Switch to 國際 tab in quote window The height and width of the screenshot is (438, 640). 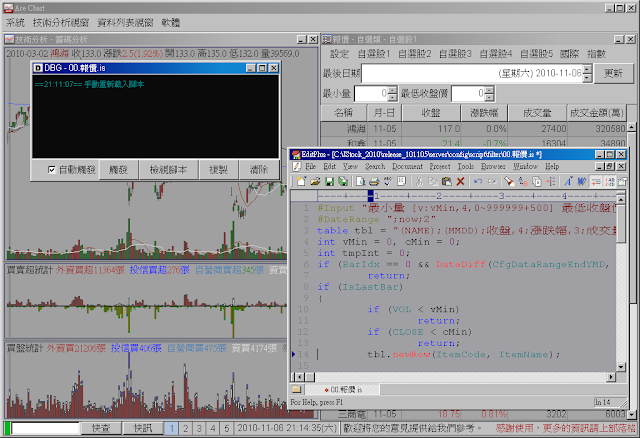(x=569, y=54)
